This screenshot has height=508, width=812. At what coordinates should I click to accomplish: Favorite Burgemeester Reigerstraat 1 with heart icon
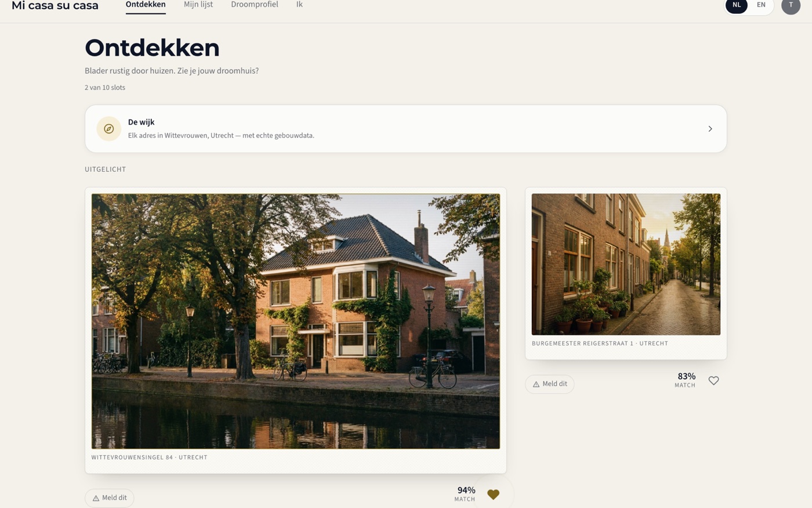point(713,381)
